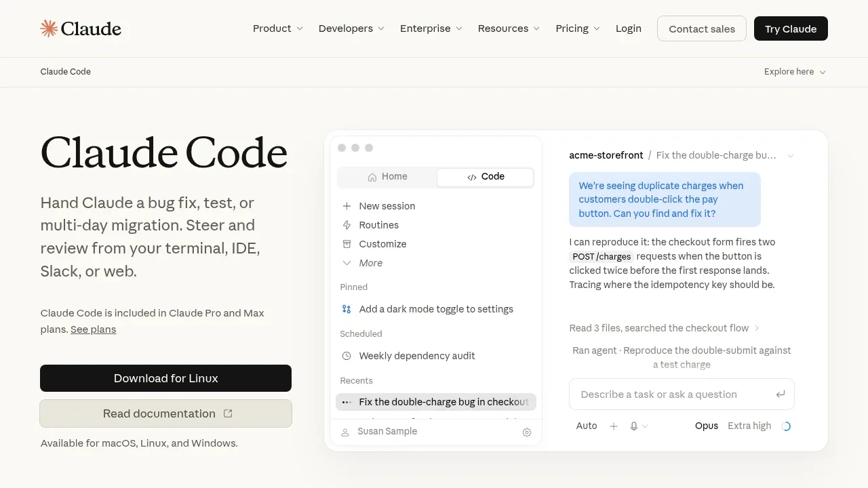Select the Auto mode option

point(587,426)
